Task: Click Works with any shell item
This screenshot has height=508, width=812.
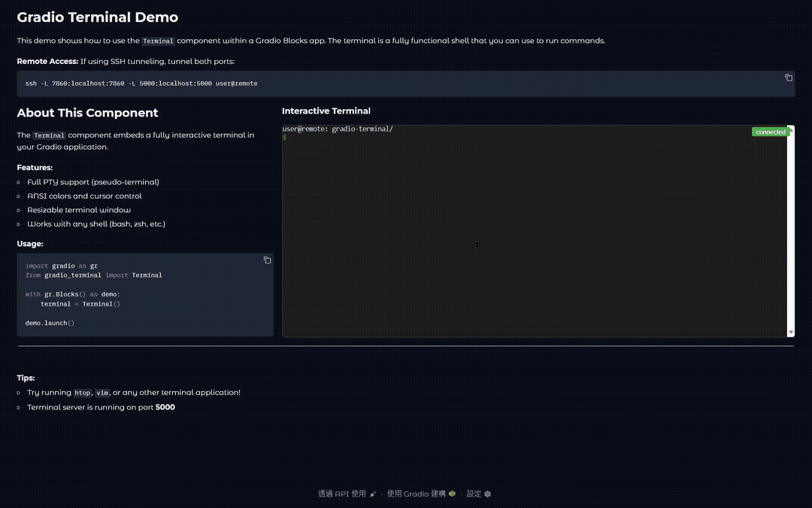Action: coord(96,224)
